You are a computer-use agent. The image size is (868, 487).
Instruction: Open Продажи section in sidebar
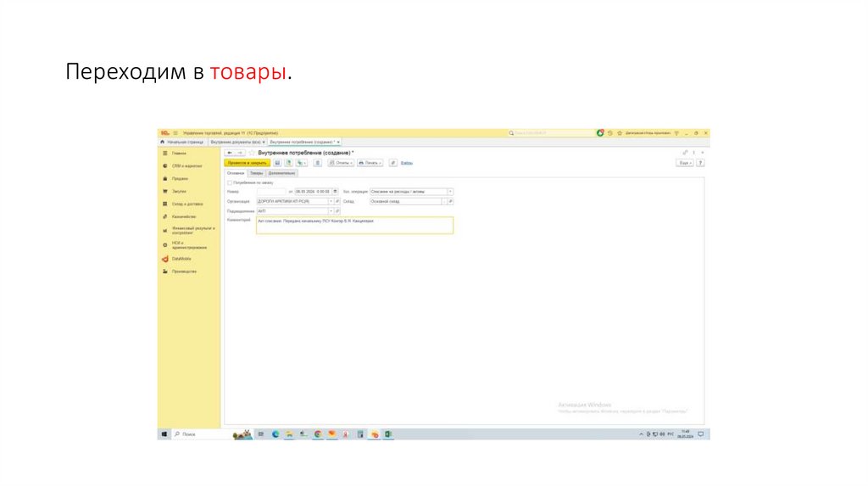coord(180,179)
